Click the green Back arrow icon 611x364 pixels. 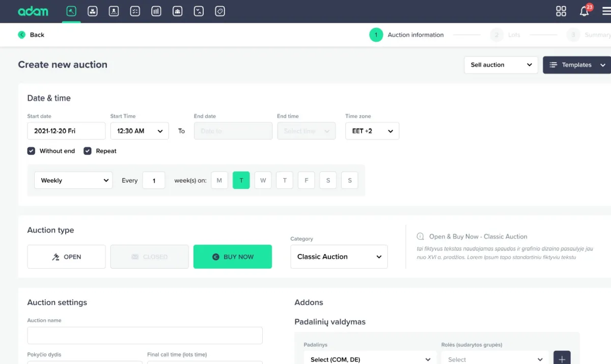coord(21,35)
